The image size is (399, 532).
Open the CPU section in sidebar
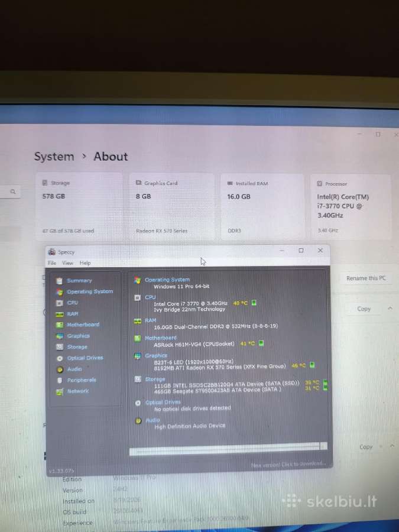pos(72,303)
